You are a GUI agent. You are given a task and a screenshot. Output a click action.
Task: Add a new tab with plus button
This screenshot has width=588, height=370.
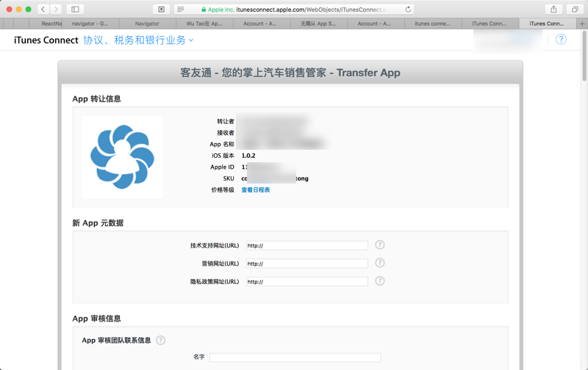click(582, 23)
